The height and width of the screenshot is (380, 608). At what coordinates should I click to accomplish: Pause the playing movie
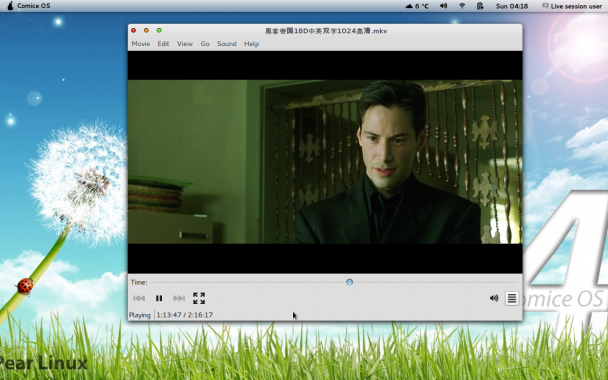coord(159,298)
